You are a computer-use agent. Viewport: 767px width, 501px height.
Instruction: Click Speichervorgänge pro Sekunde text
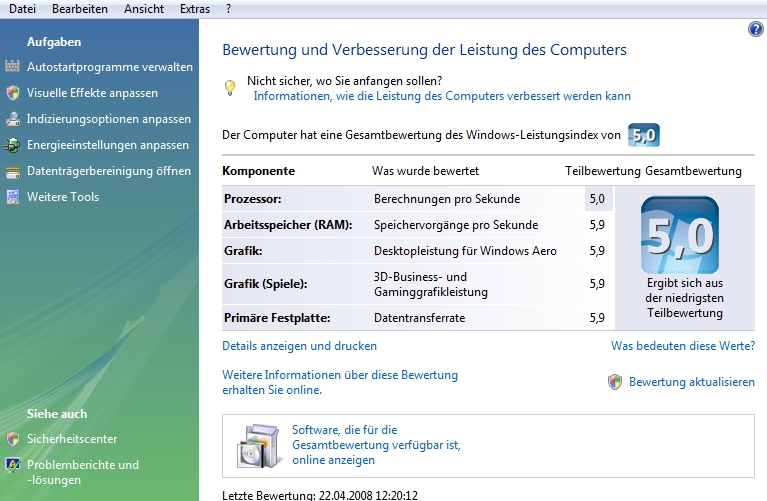(456, 225)
